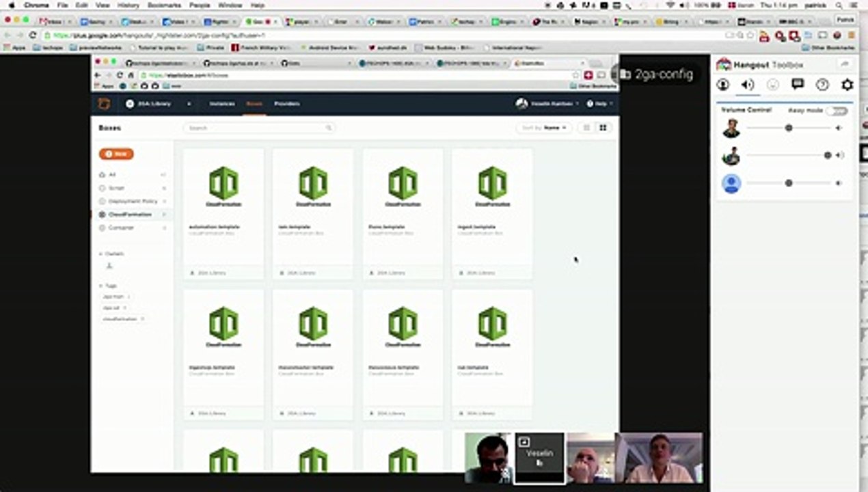Switch Boxes to list view

tap(586, 128)
